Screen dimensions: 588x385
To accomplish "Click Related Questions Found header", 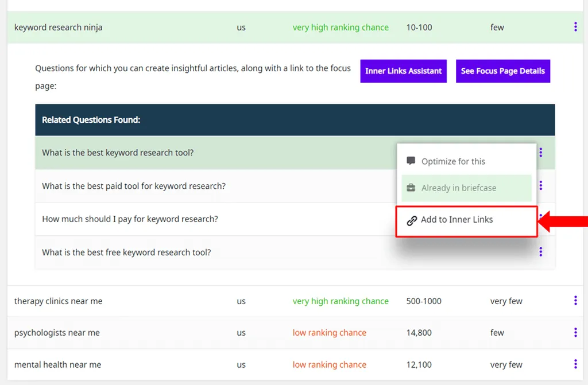I will click(91, 120).
